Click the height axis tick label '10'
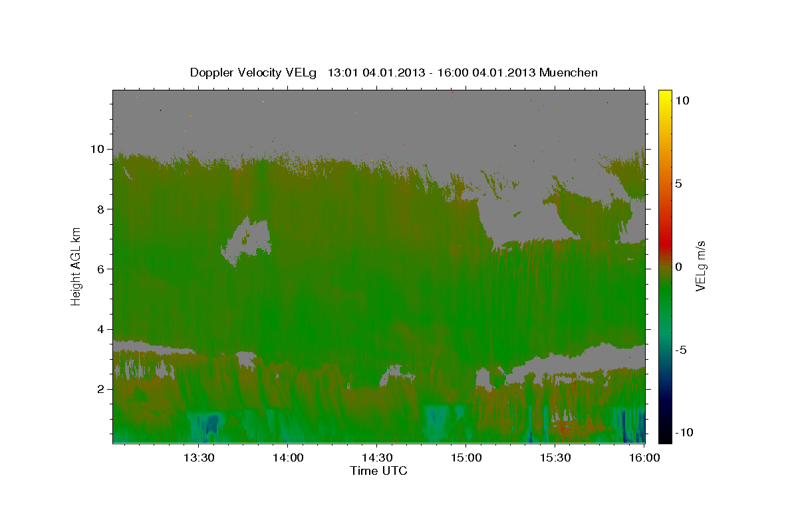Viewport: 798px width, 532px height. (99, 149)
